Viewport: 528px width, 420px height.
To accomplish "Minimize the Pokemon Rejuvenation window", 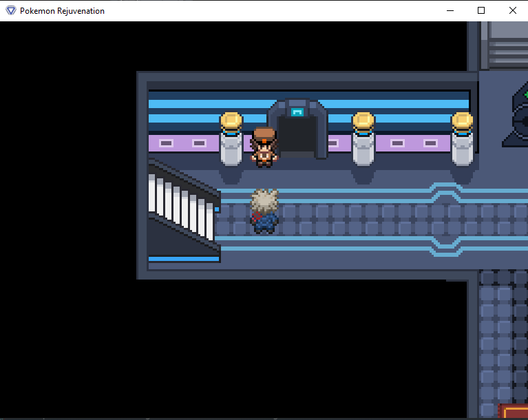I will 450,10.
